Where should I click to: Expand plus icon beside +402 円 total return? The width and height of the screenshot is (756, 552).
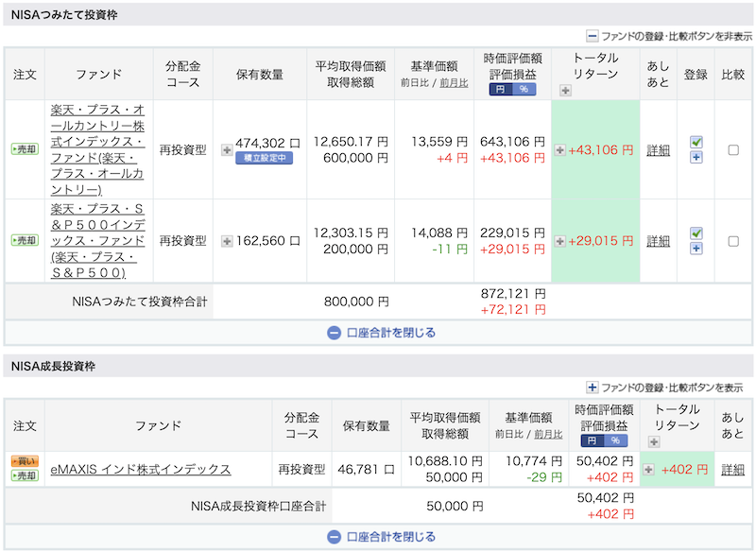[x=648, y=469]
